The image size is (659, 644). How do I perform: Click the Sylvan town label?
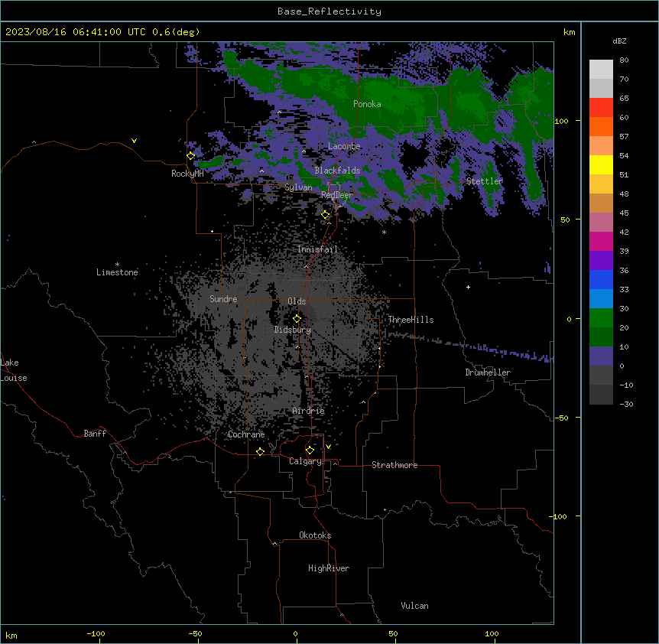click(x=298, y=187)
